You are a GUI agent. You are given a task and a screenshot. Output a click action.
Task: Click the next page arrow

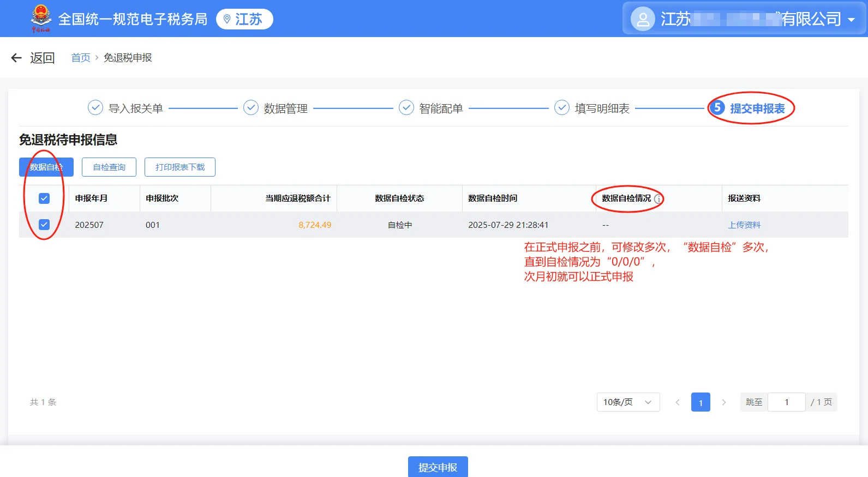(x=724, y=402)
